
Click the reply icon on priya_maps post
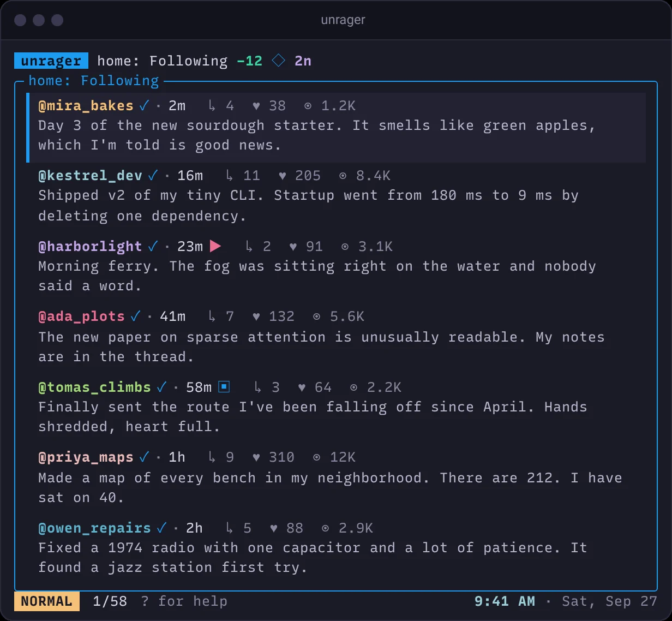pos(212,457)
